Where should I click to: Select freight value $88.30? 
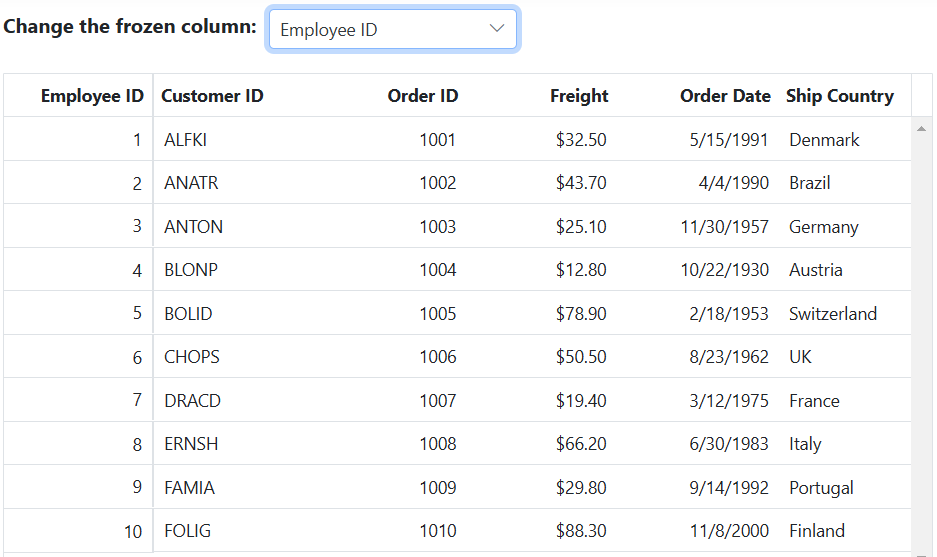(581, 531)
